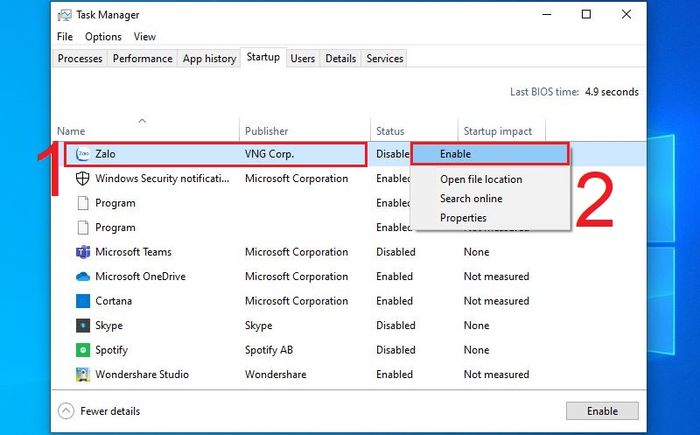The width and height of the screenshot is (700, 435).
Task: Click Not measured in Microsoft OneDrive row
Action: pyautogui.click(x=496, y=276)
